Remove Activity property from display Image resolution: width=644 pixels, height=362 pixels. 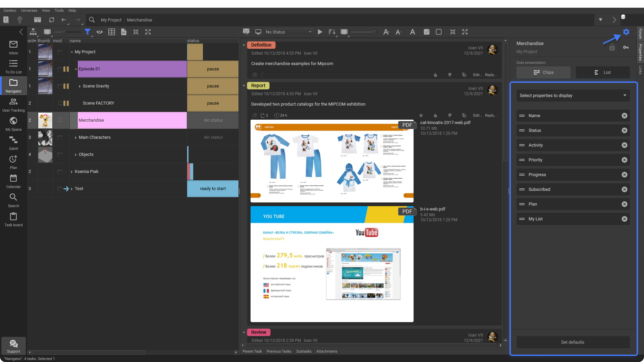click(x=625, y=145)
